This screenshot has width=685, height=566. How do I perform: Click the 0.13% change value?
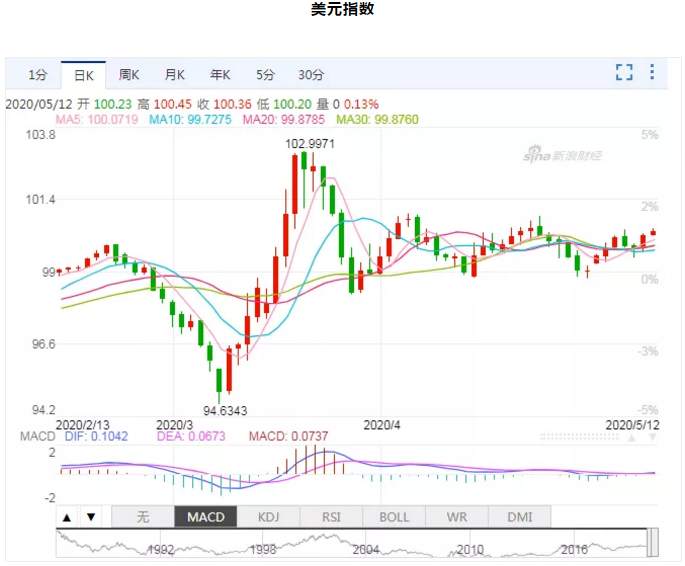point(361,104)
